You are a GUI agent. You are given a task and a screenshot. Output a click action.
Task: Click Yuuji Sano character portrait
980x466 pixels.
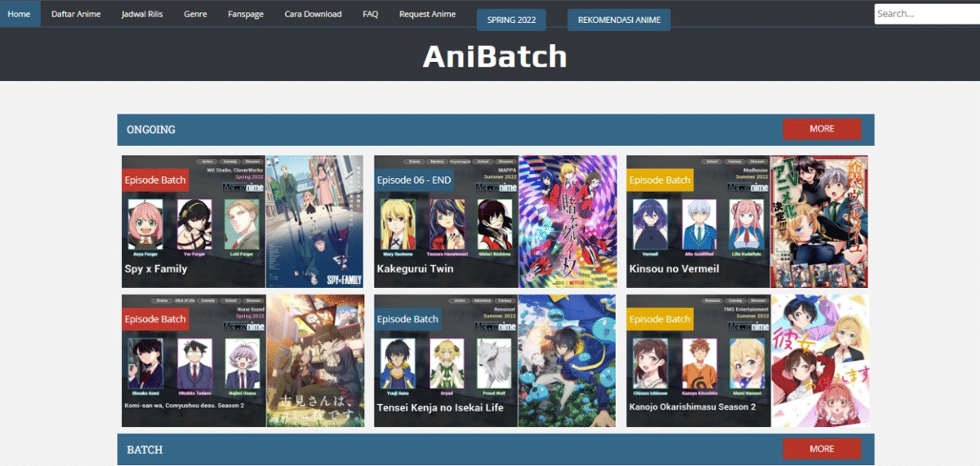(x=398, y=364)
